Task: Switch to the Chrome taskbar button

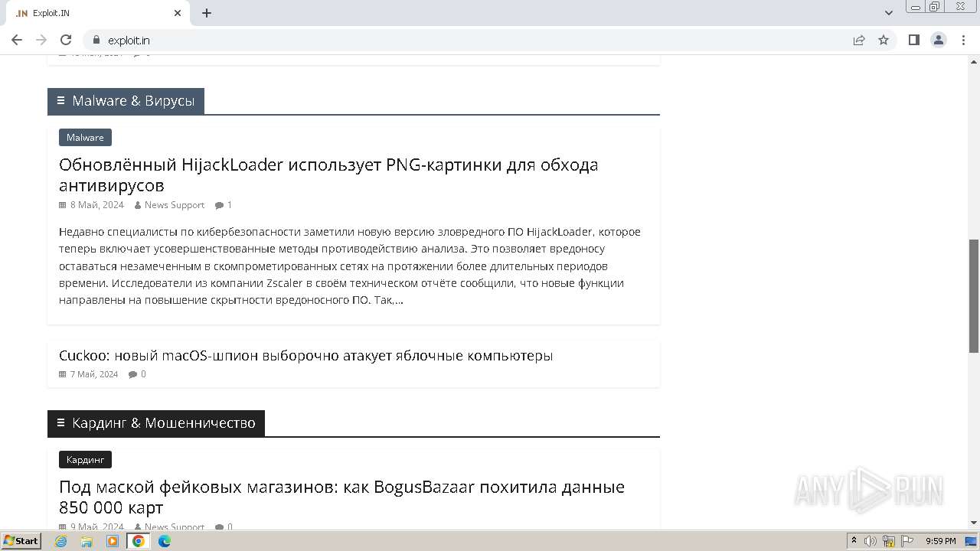Action: (139, 541)
